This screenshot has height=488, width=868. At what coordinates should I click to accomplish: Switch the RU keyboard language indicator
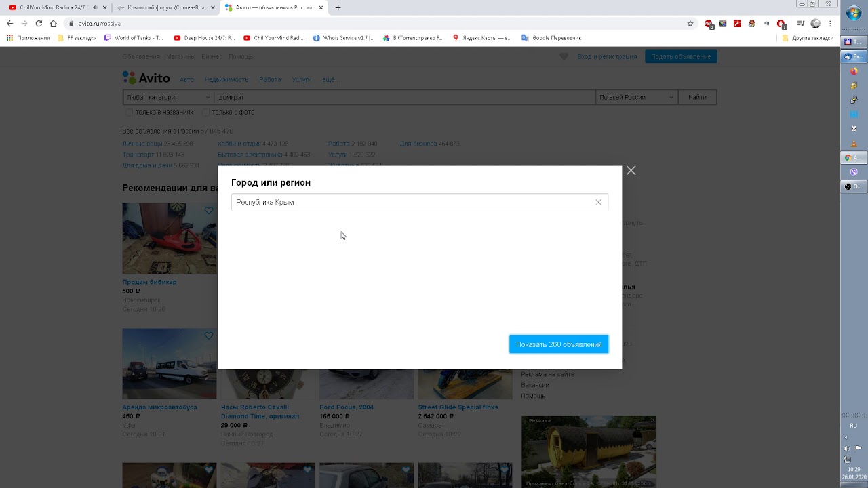[853, 426]
